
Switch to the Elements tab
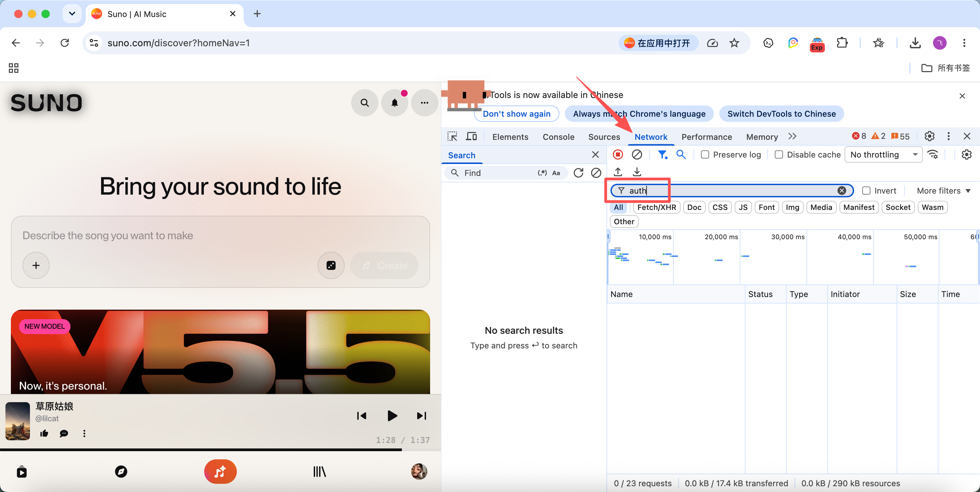click(x=510, y=136)
